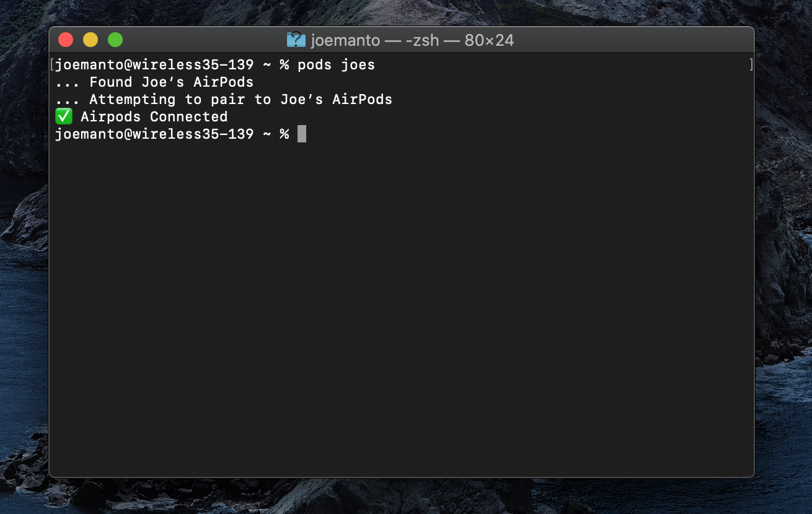This screenshot has height=514, width=812.
Task: Close the Terminal window with red button
Action: [x=66, y=40]
